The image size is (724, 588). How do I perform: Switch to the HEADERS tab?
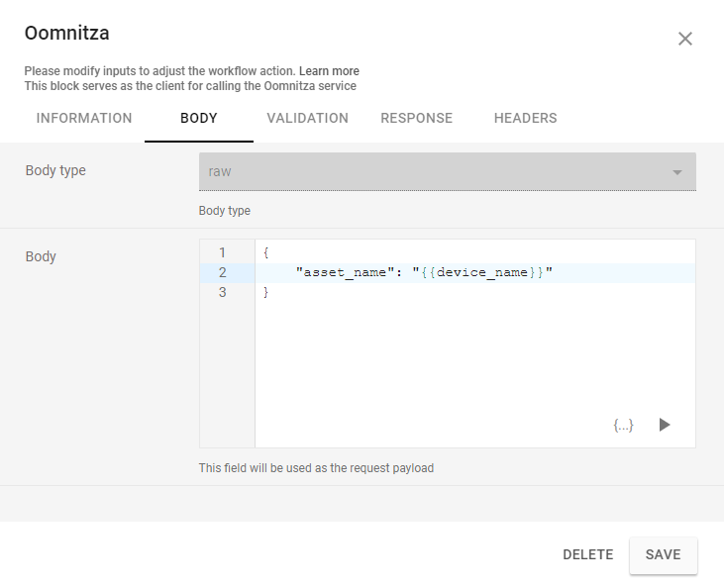click(x=525, y=118)
